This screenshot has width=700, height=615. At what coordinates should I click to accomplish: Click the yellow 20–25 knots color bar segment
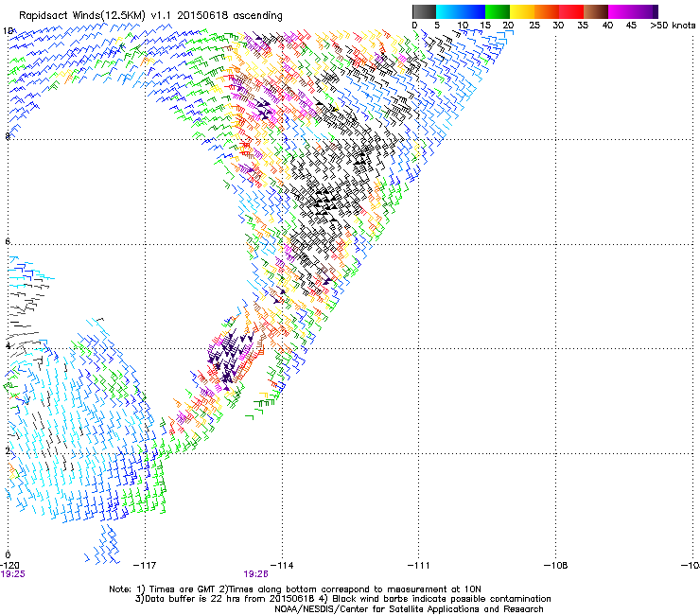[522, 11]
